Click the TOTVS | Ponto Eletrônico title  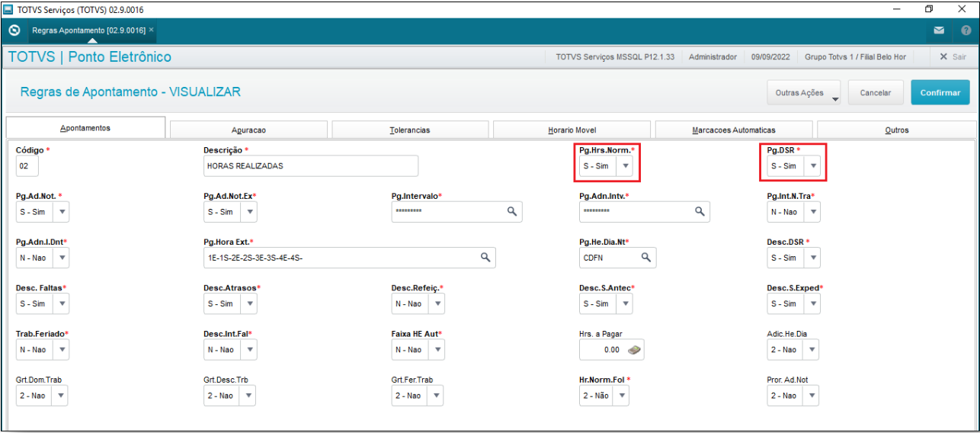90,57
